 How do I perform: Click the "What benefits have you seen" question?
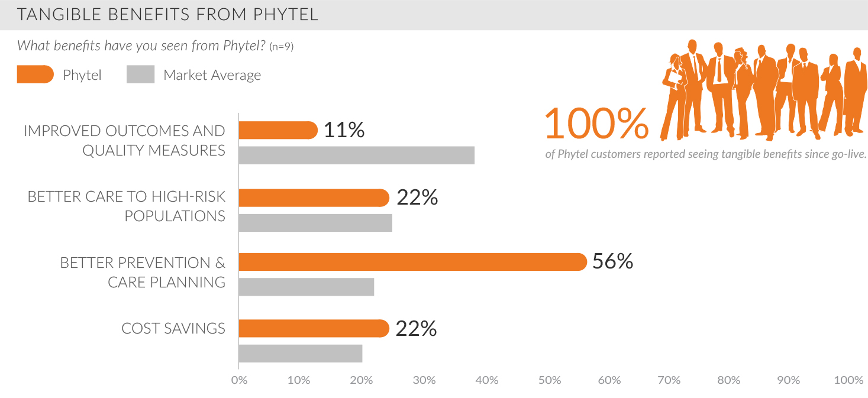(x=143, y=46)
